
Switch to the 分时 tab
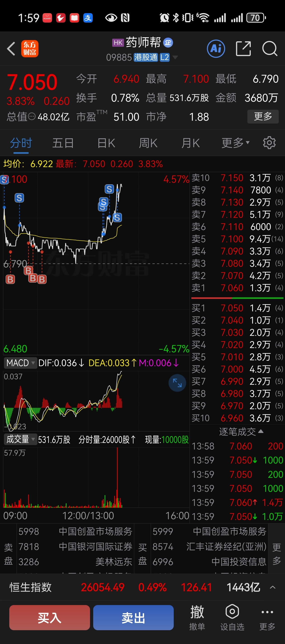tap(21, 143)
